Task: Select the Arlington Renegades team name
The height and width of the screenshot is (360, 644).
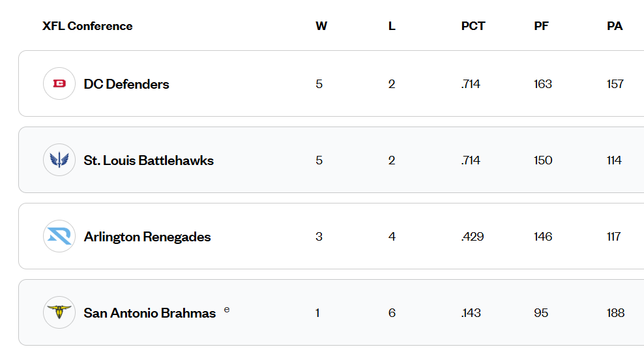Action: (x=147, y=237)
